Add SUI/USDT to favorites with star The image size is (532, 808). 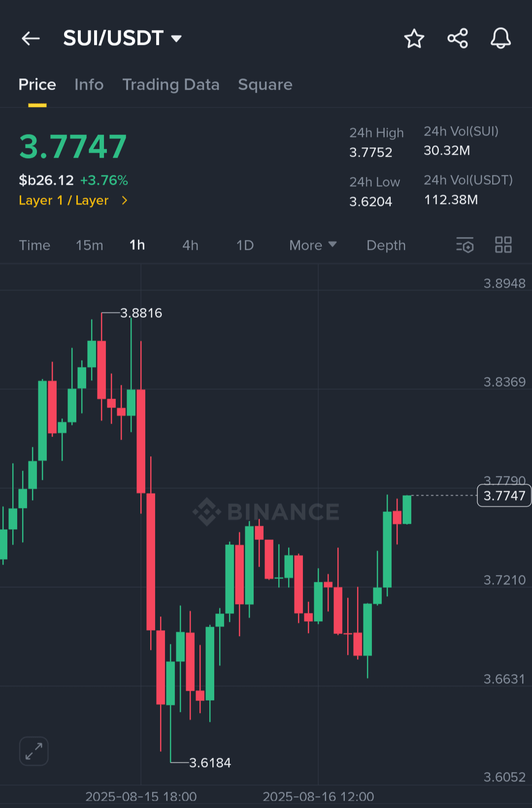(x=414, y=38)
